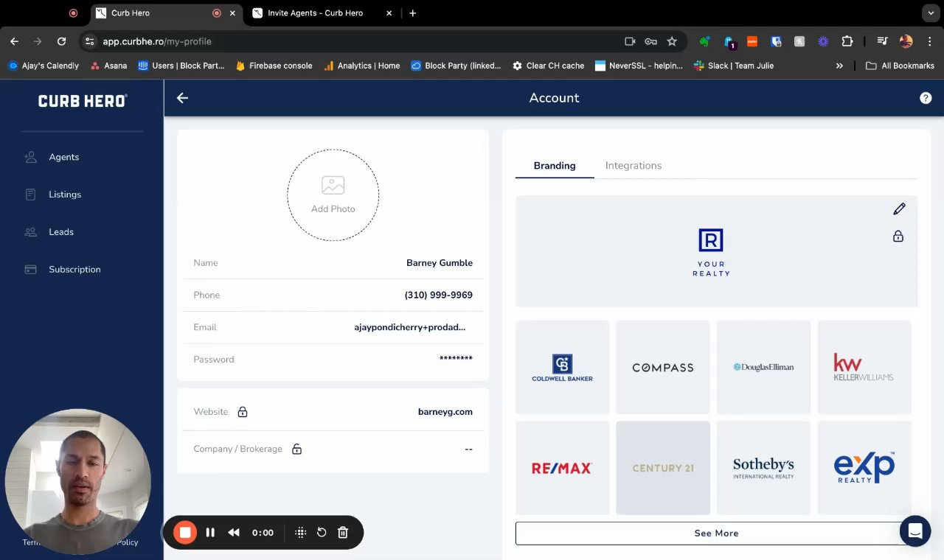
Task: Open the Evernote elephant extension
Action: [x=705, y=42]
